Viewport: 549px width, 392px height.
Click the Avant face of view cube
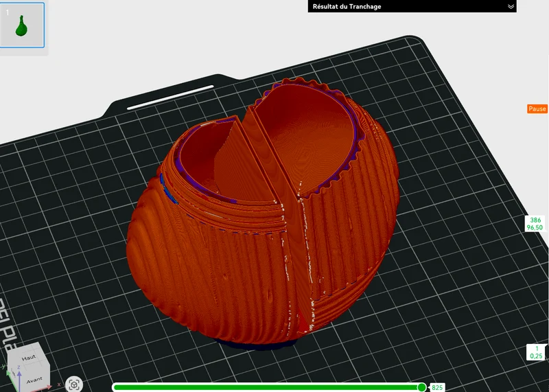[x=34, y=380]
